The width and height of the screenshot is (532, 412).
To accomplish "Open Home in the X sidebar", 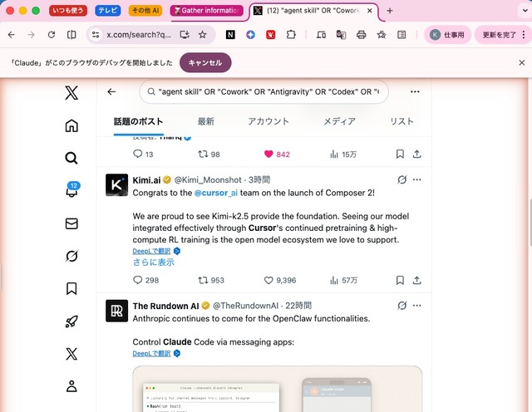I will pyautogui.click(x=71, y=125).
